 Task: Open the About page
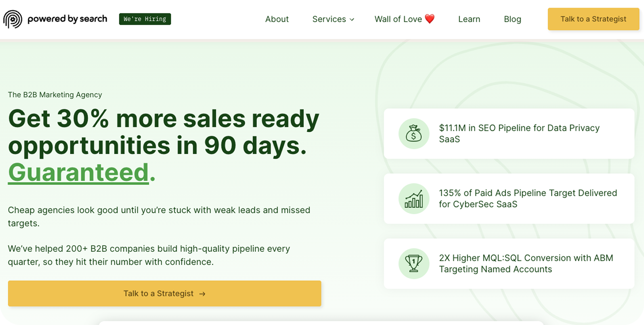(x=277, y=19)
